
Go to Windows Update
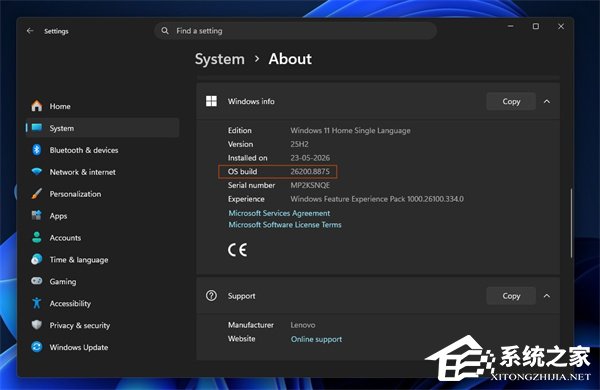[103, 347]
